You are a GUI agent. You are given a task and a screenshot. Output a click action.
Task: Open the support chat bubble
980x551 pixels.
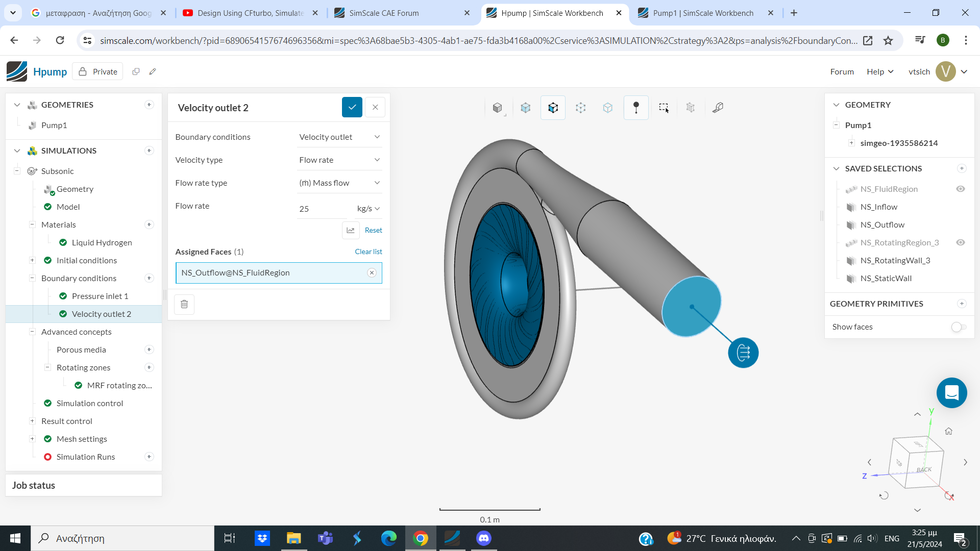[951, 393]
